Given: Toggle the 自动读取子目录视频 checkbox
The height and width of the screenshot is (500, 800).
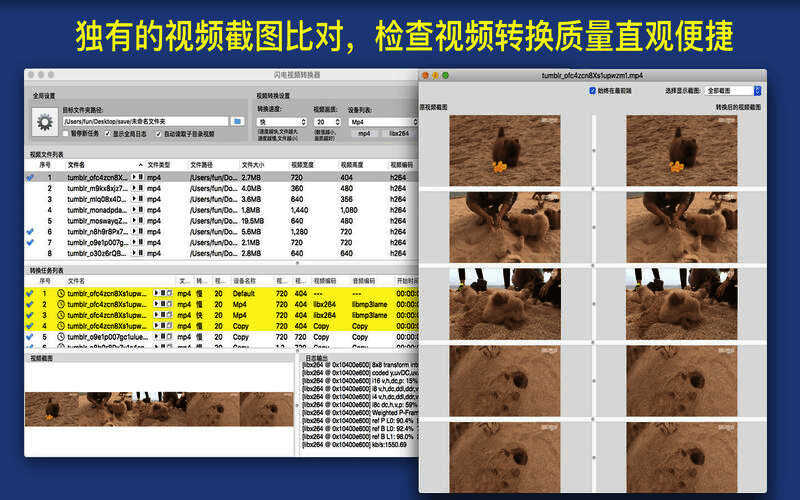Looking at the screenshot, I should (x=157, y=133).
